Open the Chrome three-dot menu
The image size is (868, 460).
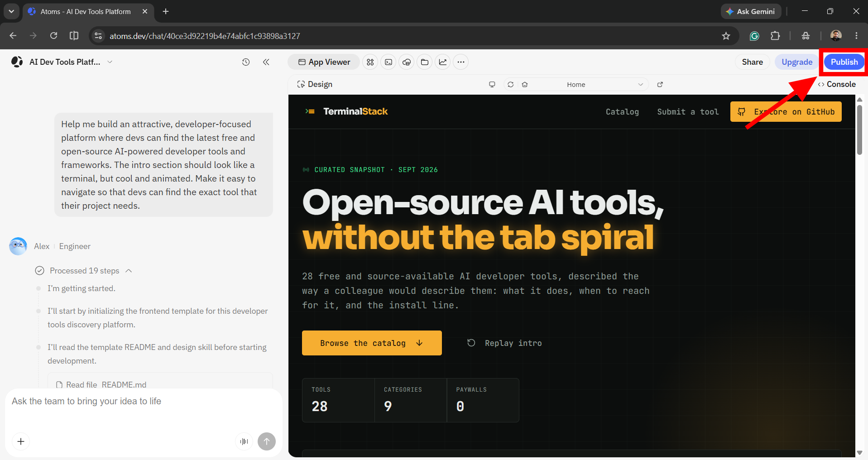[x=856, y=36]
